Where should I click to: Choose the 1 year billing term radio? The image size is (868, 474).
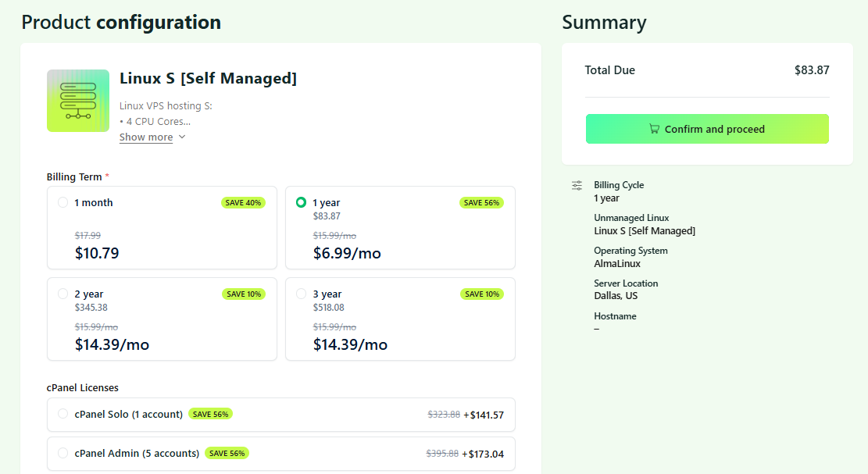point(301,202)
